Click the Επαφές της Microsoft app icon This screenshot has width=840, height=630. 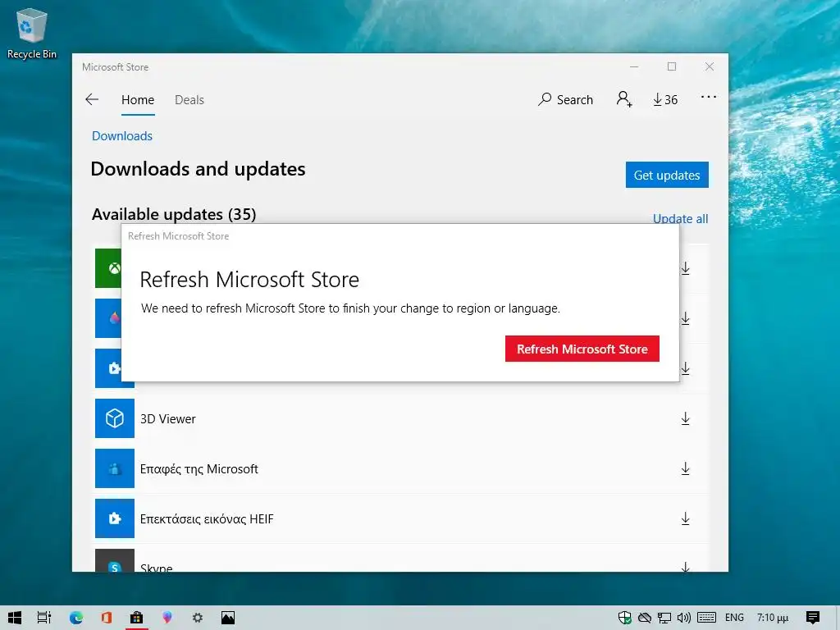[x=115, y=468]
